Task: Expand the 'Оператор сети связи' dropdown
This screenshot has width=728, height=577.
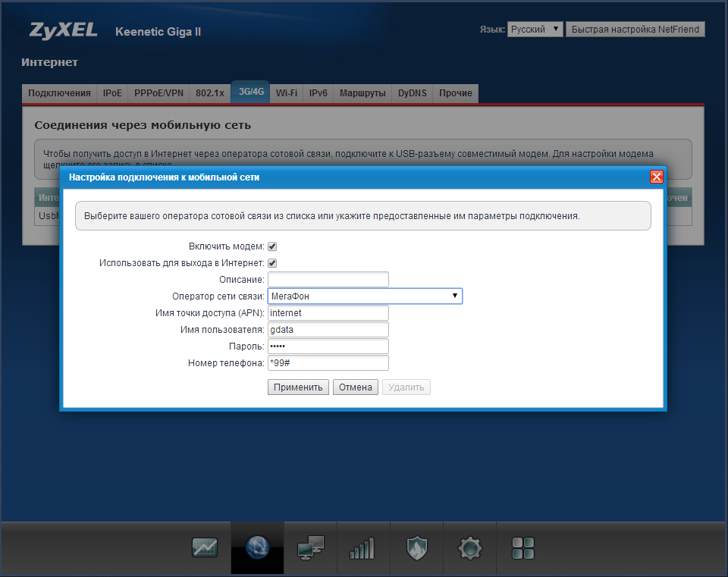Action: (365, 296)
